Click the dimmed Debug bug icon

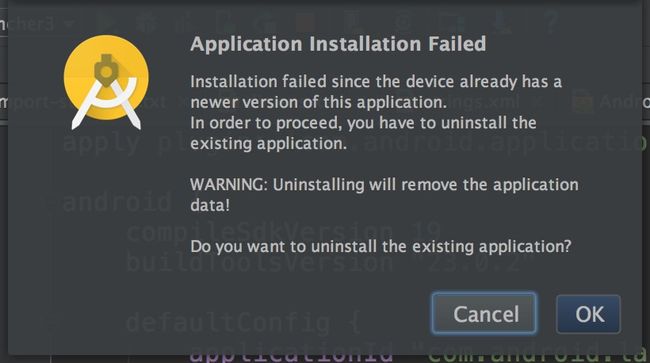(x=146, y=23)
